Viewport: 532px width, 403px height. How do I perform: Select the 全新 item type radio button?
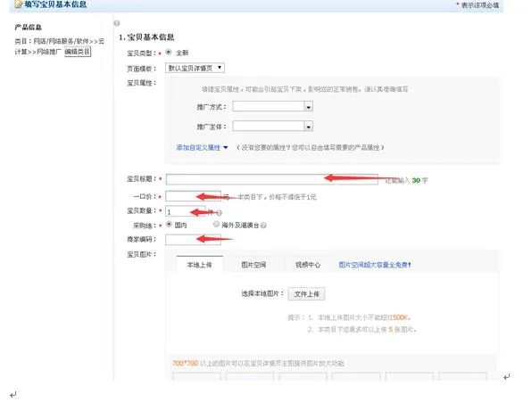(169, 53)
